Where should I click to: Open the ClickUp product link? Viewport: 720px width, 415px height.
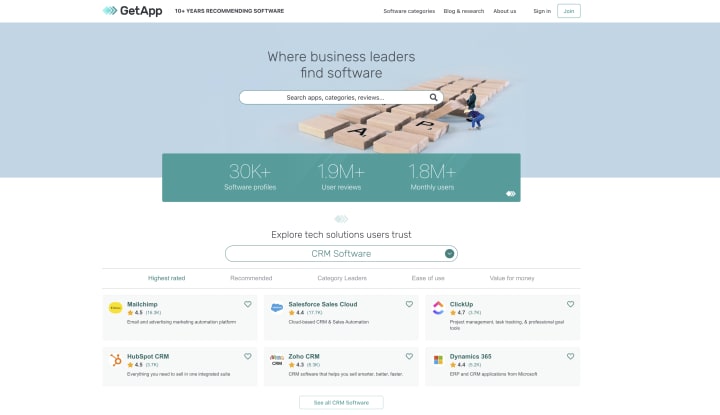[461, 304]
